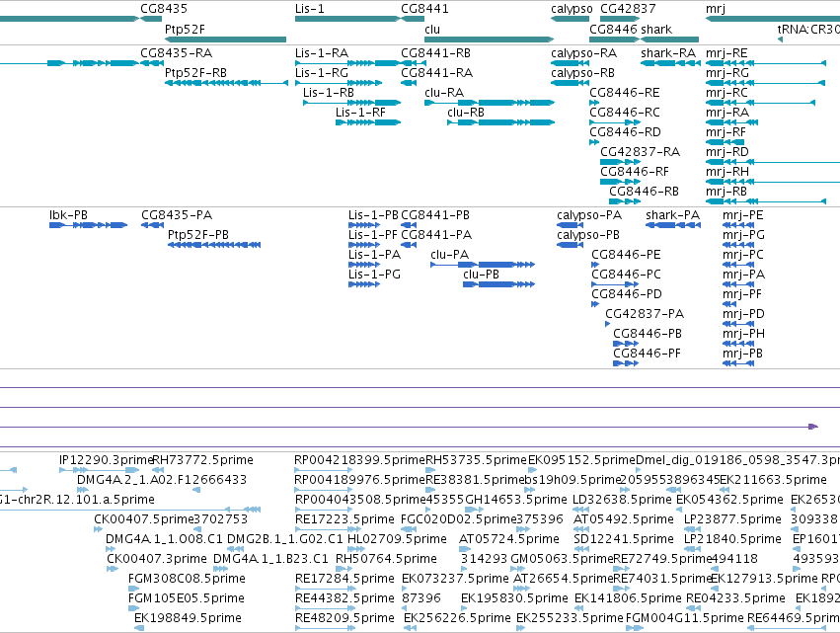This screenshot has height=633, width=840.
Task: Select EST RE48209.5prime
Action: 325,628
